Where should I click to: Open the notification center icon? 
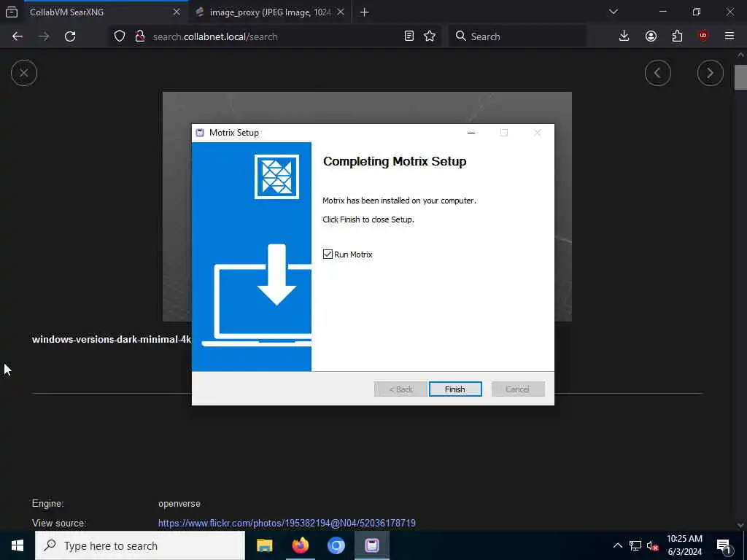(724, 545)
